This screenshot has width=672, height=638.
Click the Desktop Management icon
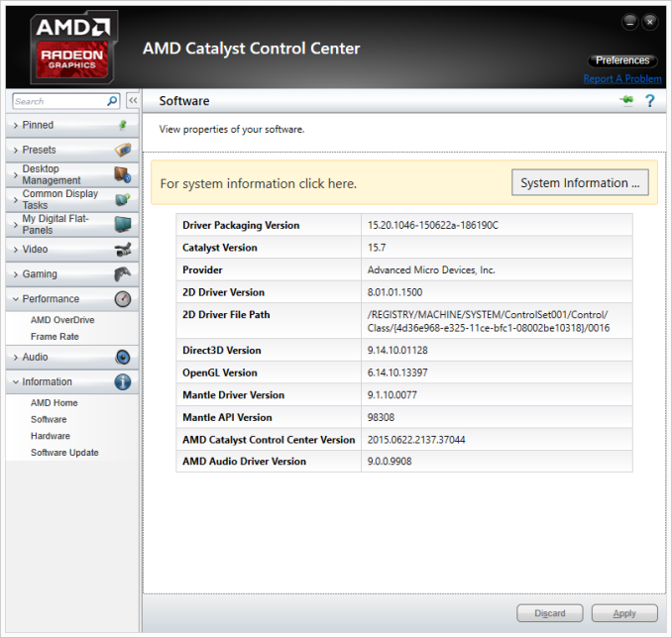123,174
